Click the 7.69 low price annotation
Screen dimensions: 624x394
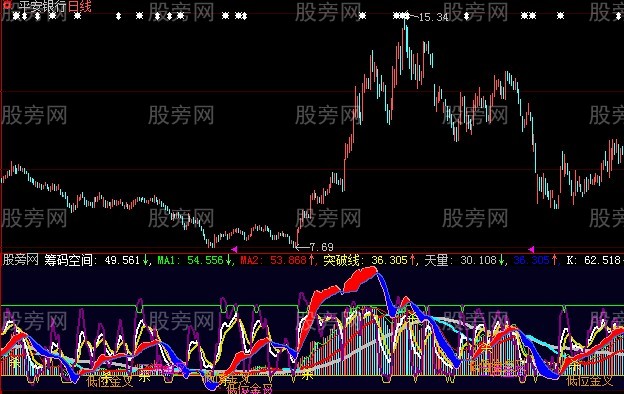click(x=321, y=247)
